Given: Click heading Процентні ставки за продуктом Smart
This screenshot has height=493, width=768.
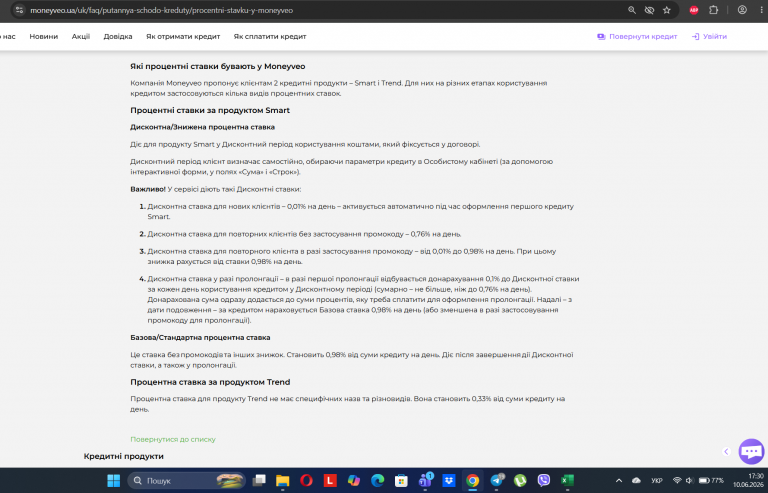Looking at the screenshot, I should pyautogui.click(x=210, y=110).
